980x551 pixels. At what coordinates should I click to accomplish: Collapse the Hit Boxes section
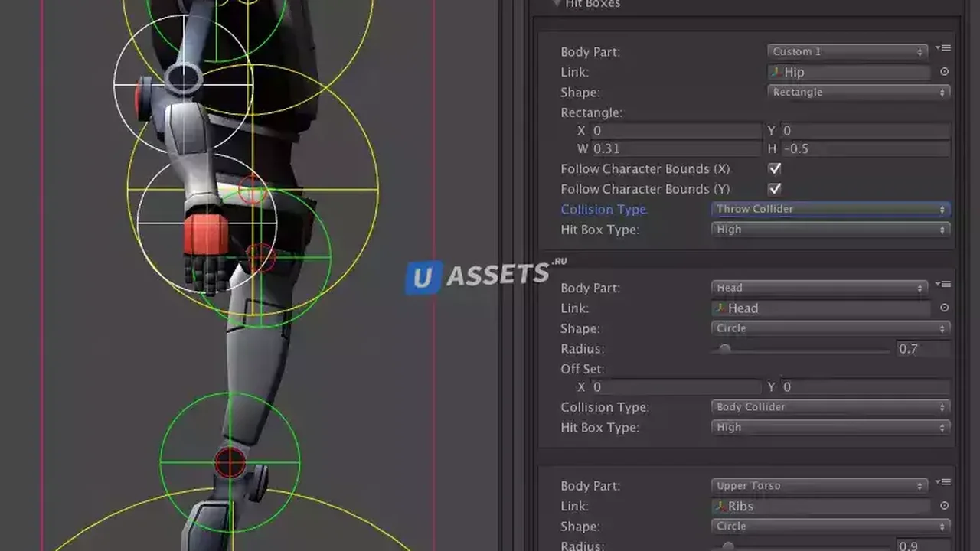point(557,3)
